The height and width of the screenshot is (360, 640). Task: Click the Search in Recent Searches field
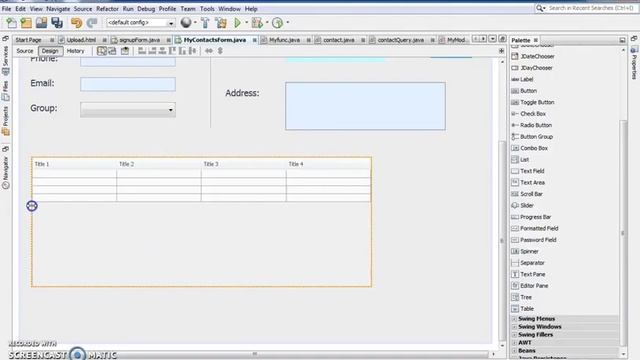(x=586, y=8)
